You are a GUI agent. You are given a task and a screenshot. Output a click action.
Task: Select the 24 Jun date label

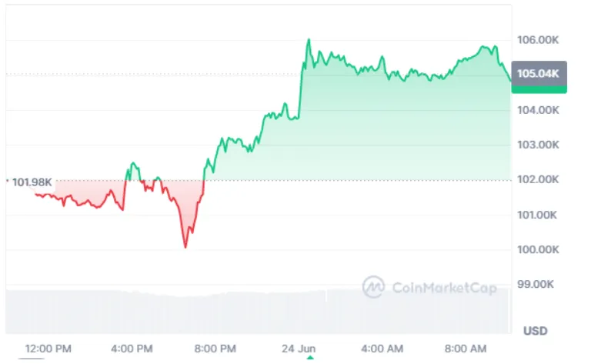coord(299,349)
